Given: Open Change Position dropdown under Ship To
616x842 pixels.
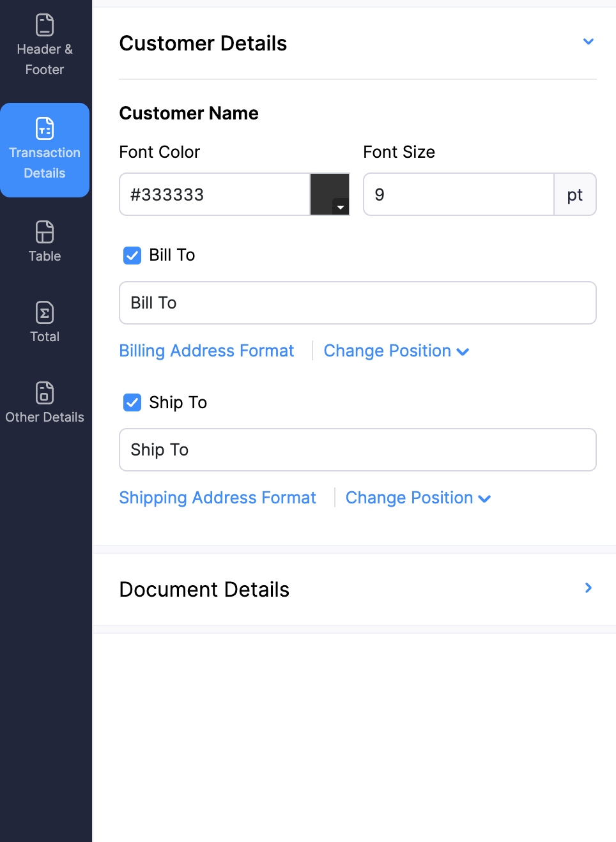Looking at the screenshot, I should coord(417,498).
